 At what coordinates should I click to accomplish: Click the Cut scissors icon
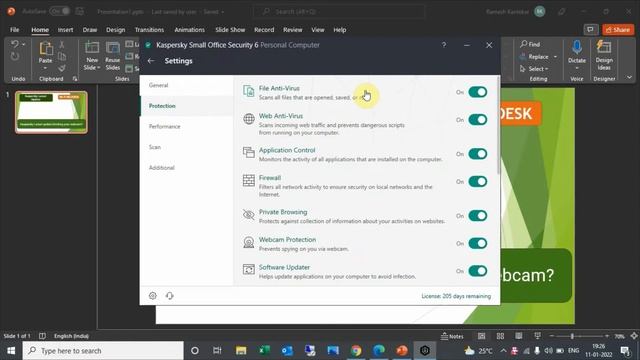[x=62, y=44]
